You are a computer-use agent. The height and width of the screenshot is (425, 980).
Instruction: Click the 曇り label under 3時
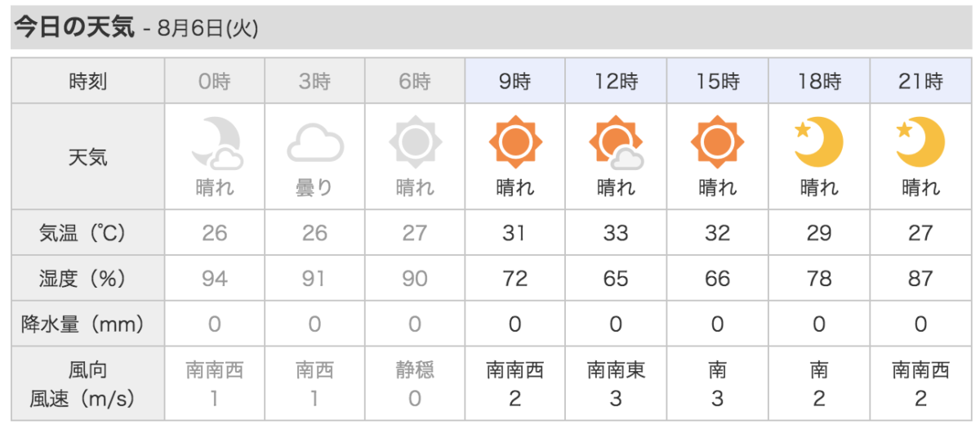pos(315,188)
